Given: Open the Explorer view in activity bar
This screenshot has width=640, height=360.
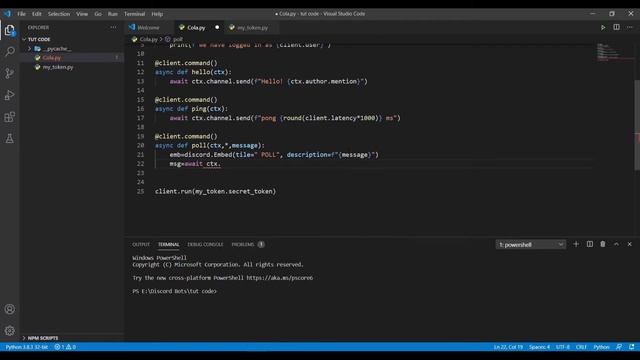Looking at the screenshot, I should point(9,30).
